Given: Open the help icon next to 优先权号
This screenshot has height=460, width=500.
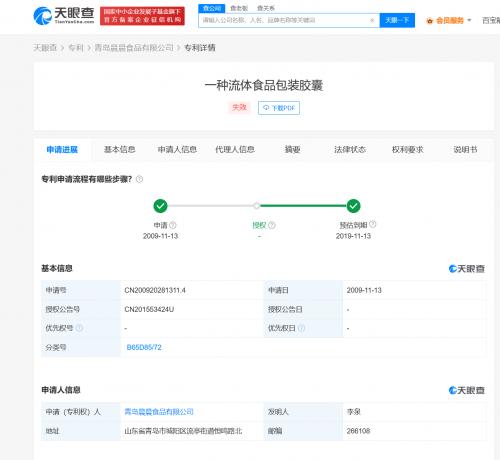Looking at the screenshot, I should (x=79, y=328).
